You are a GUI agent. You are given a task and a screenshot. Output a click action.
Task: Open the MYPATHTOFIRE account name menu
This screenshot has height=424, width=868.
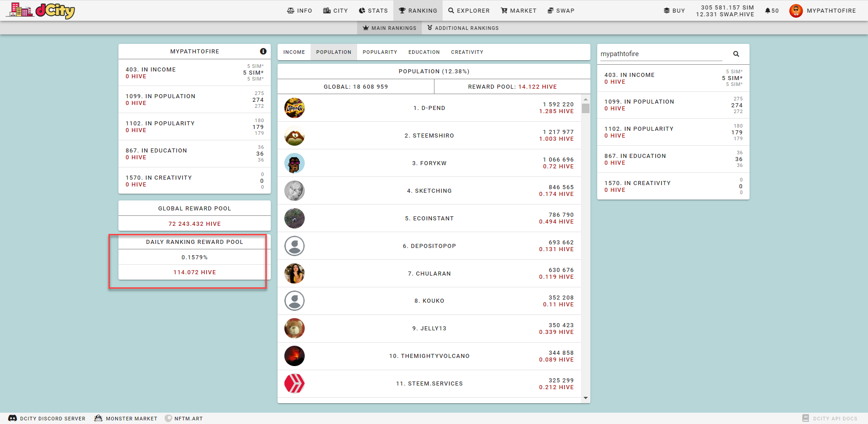pos(831,10)
